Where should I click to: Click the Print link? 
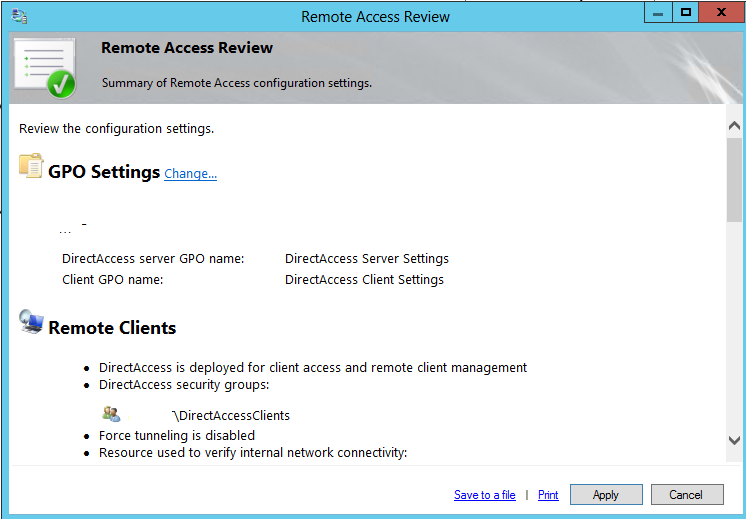(x=548, y=495)
